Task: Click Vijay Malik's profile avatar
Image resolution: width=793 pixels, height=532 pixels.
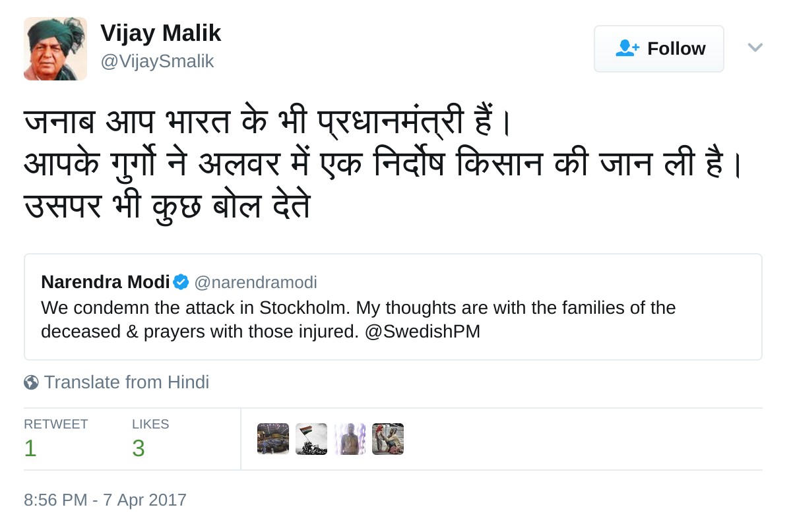Action: pyautogui.click(x=55, y=49)
